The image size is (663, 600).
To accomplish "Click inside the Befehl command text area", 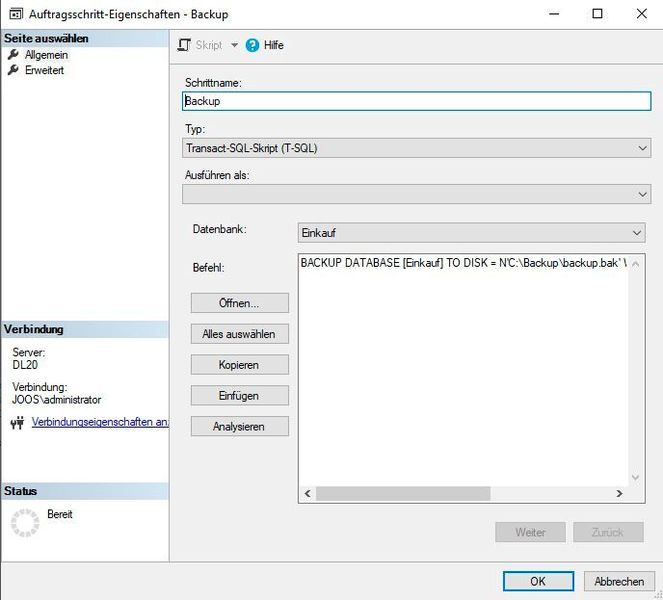I will (x=463, y=370).
